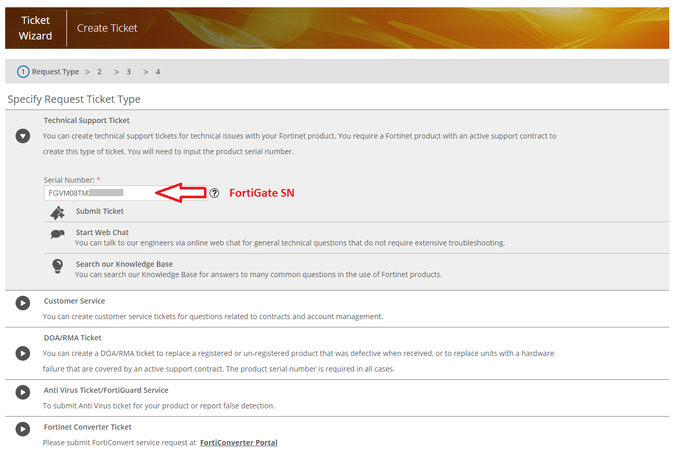Click the Start Web Chat bubble icon
Screen dimensions: 688x452
point(57,234)
